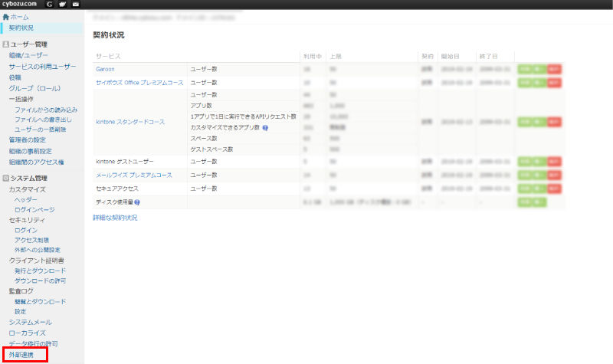Open システムメール settings
This screenshot has height=364, width=613.
(31, 323)
